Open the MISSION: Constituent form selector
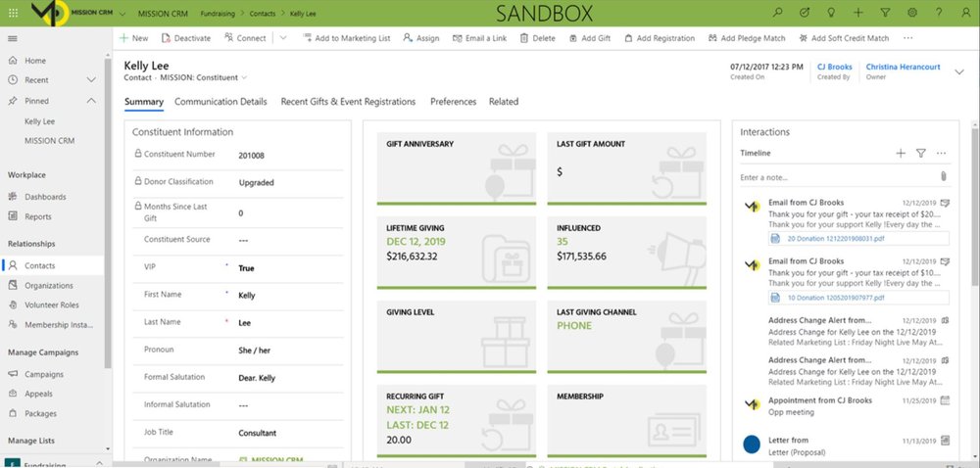Screen dimensions: 980x468 (204, 78)
